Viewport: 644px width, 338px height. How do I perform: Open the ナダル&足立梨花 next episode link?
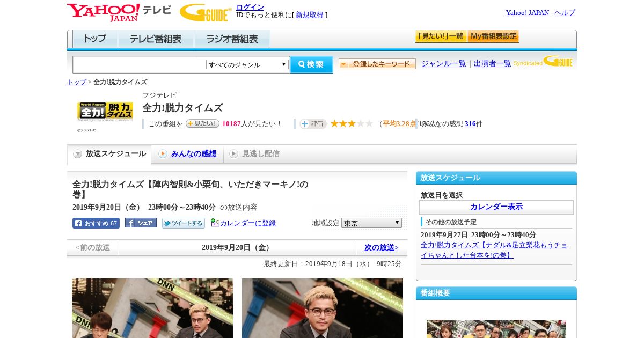point(494,250)
